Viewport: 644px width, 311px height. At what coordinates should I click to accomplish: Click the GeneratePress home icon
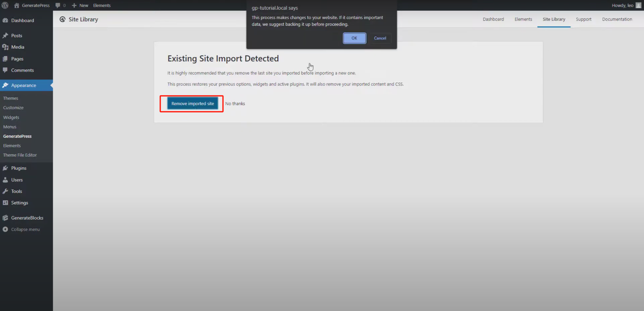pyautogui.click(x=17, y=5)
